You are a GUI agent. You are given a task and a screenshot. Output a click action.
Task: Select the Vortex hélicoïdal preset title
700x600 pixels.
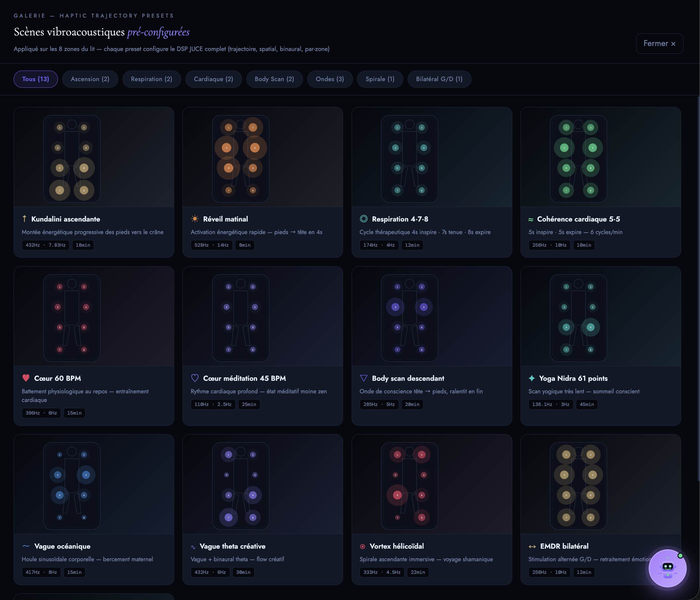pos(397,546)
